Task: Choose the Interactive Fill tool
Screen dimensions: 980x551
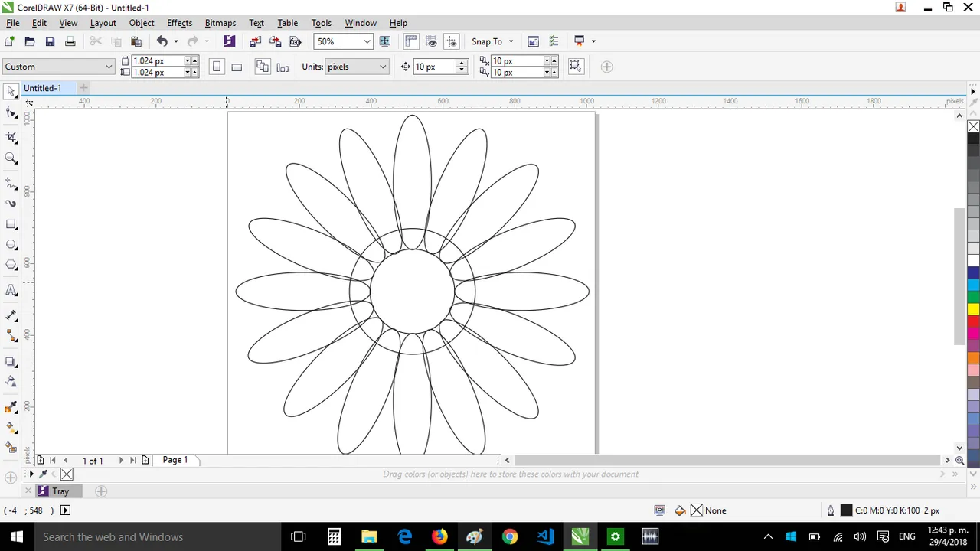Action: pos(11,427)
